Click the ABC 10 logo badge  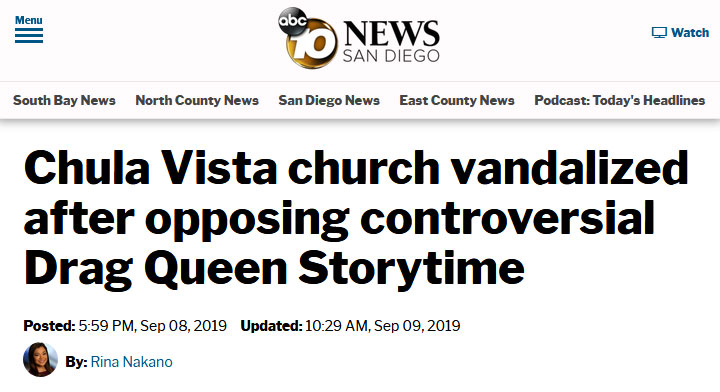click(x=308, y=38)
